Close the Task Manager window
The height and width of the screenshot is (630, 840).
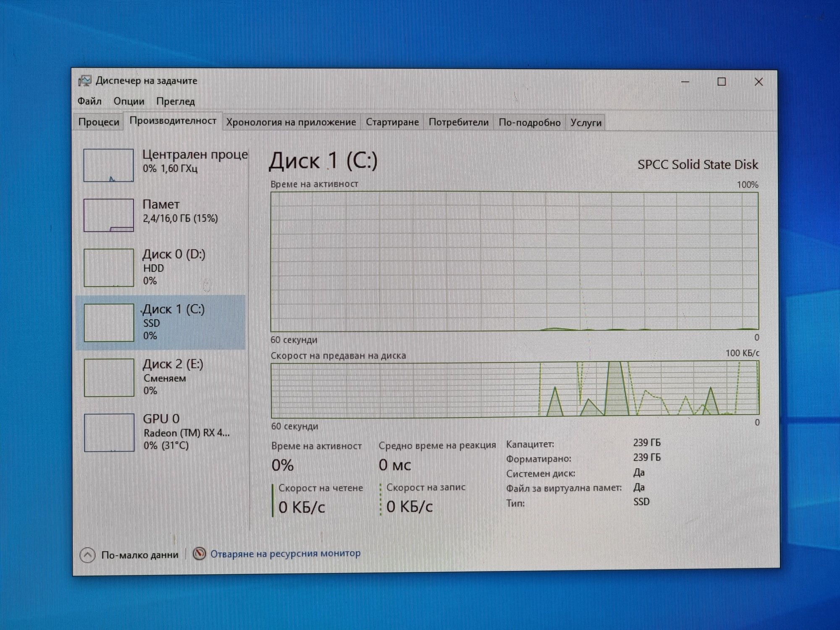[x=759, y=82]
